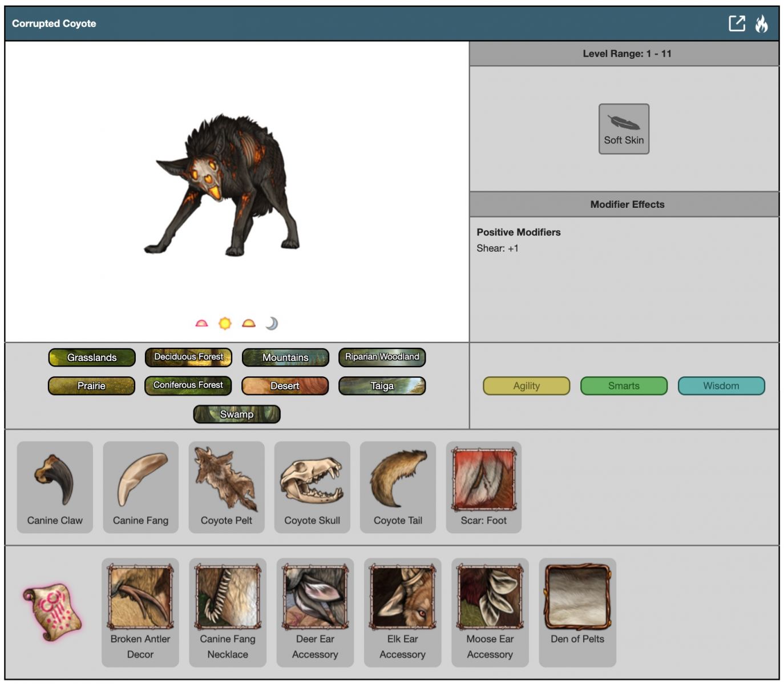Click the crescent moon night icon
784x684 pixels.
pos(272,324)
